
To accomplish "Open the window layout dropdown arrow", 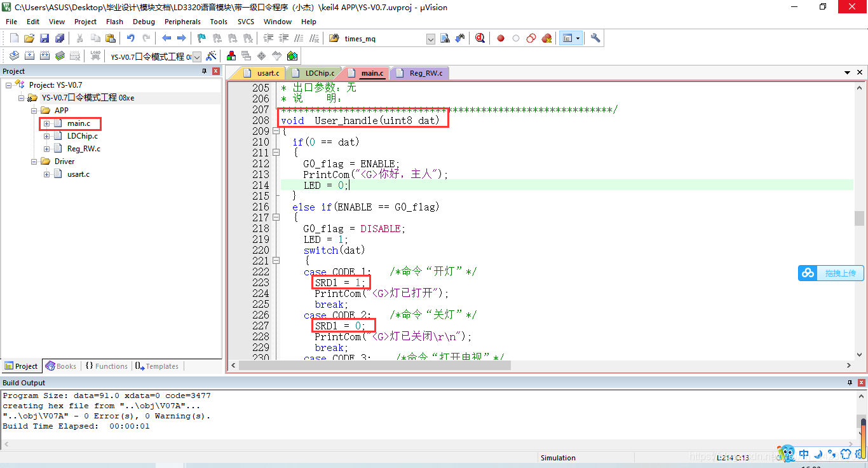I will (578, 38).
